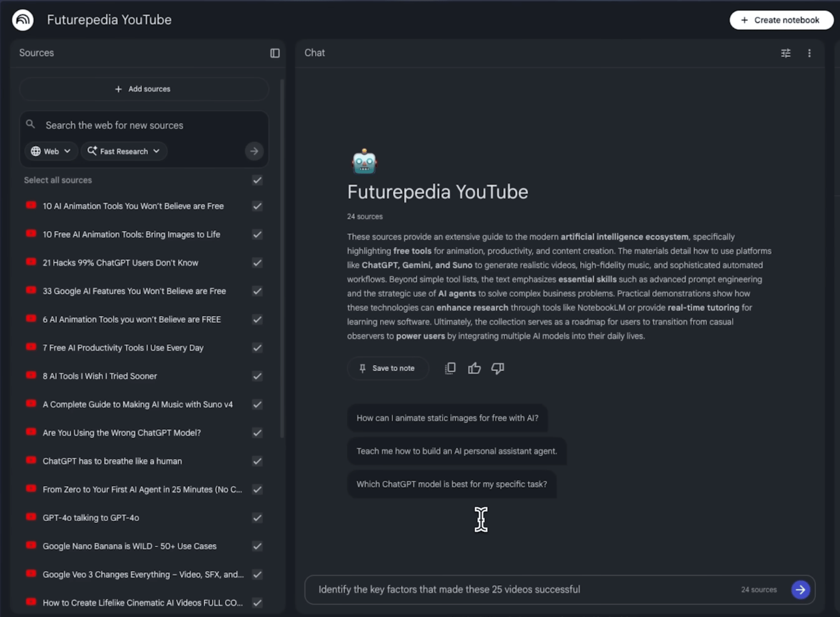840x617 pixels.
Task: Open 'From Zero to Your First AI Agent' source
Action: coord(142,490)
